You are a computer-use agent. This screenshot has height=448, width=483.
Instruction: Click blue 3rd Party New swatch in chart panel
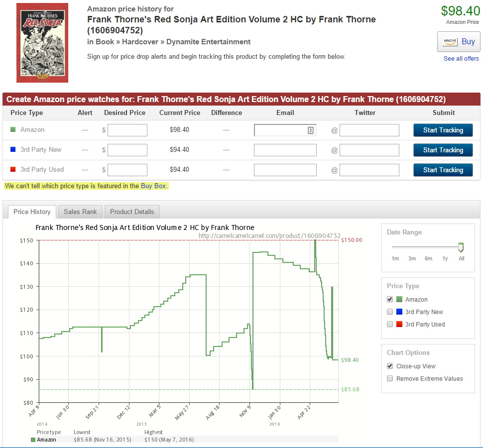(x=399, y=312)
